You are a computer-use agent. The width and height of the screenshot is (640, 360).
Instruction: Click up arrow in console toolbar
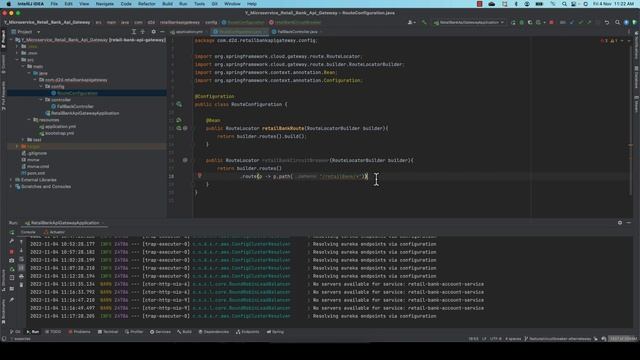21,242
